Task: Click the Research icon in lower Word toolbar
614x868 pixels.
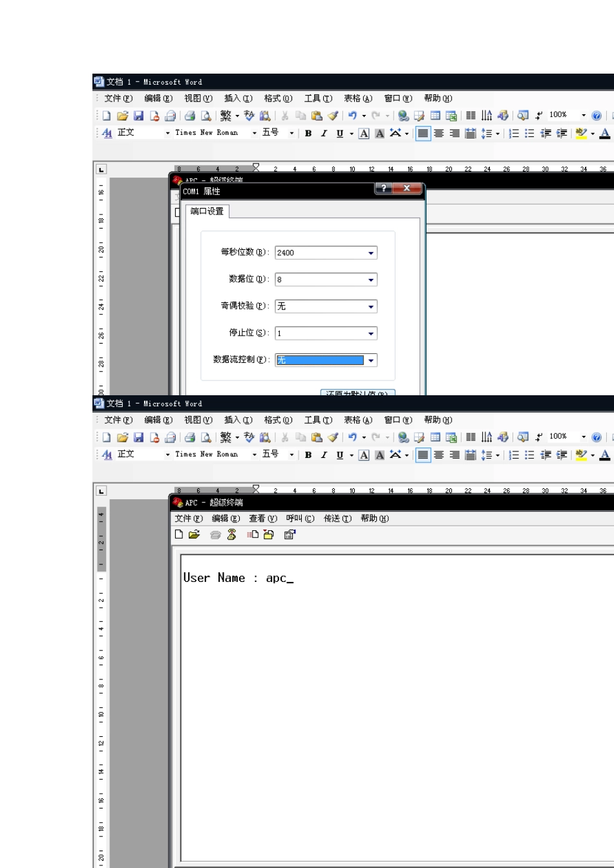Action: (265, 438)
